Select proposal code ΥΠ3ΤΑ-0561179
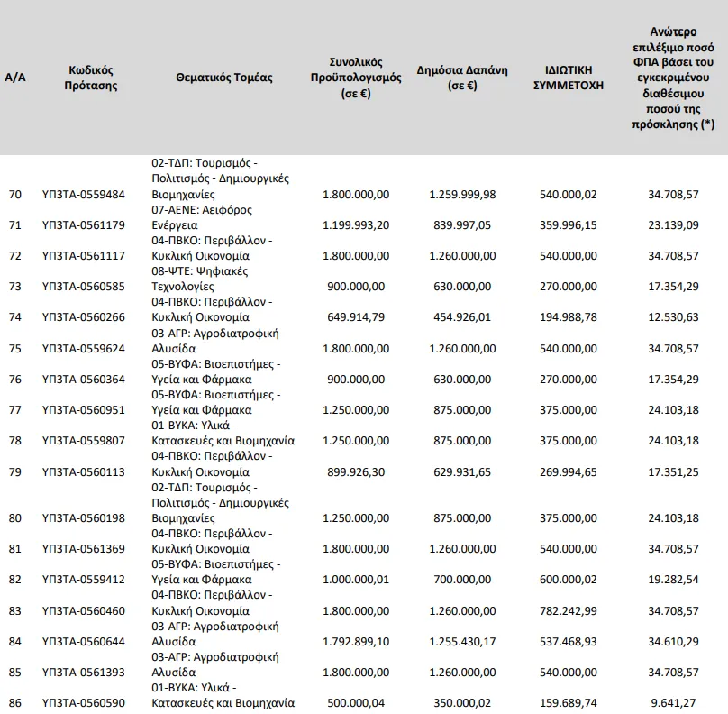 [84, 224]
